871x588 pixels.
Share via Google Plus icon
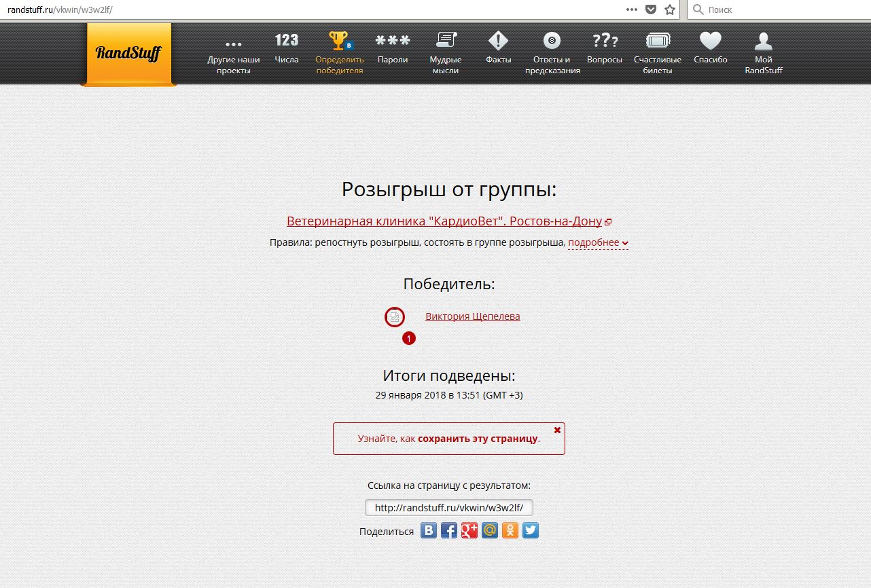point(469,530)
